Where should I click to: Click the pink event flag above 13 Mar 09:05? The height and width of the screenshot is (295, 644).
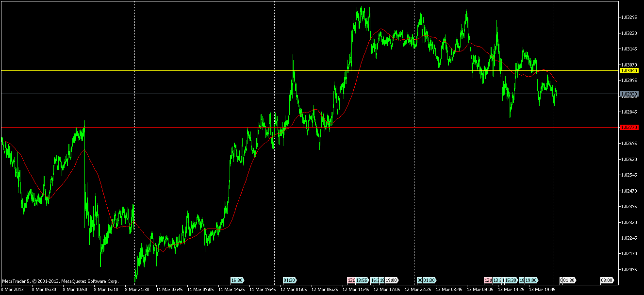tap(488, 280)
